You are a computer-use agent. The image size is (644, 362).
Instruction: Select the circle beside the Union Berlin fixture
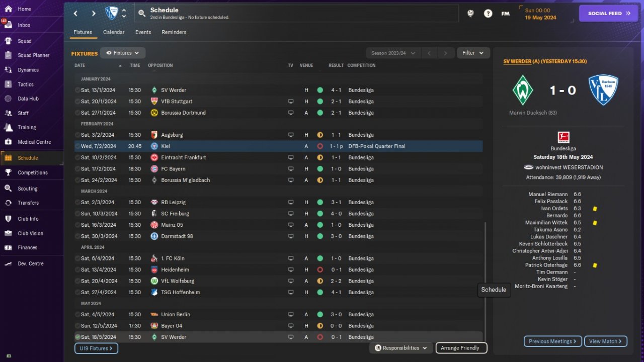[77, 314]
